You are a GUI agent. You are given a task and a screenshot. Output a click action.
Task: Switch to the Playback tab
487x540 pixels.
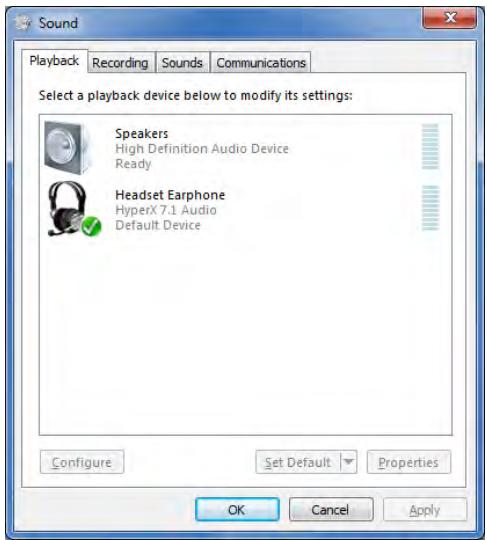pos(54,61)
